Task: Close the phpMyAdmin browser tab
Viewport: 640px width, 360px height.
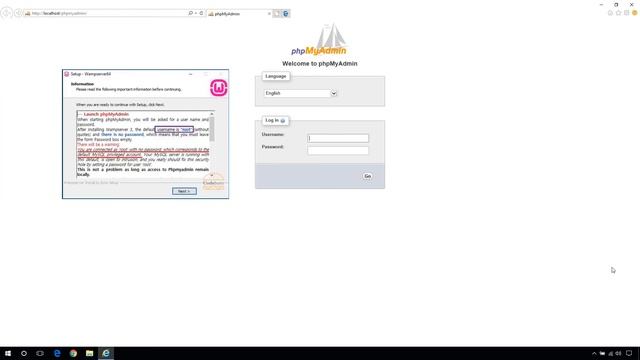Action: click(269, 14)
